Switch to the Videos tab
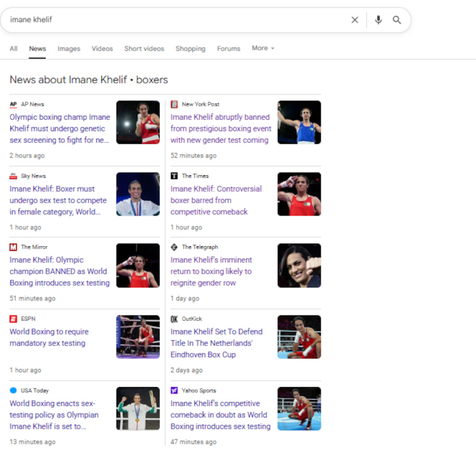Image resolution: width=476 pixels, height=453 pixels. pos(102,49)
